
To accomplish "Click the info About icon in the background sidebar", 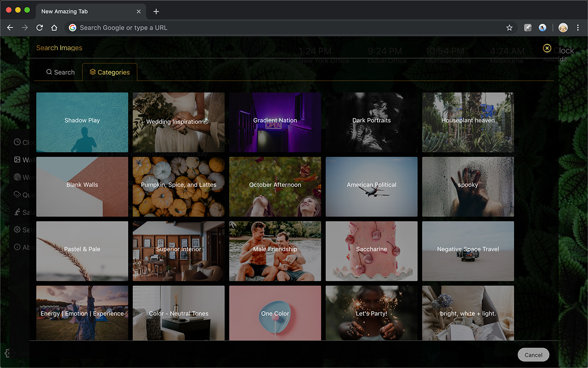I will click(x=17, y=247).
